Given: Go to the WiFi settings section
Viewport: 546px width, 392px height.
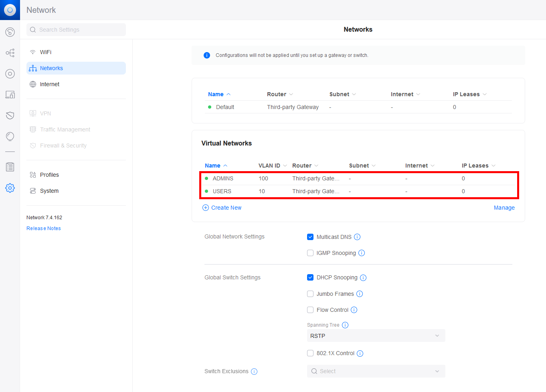Looking at the screenshot, I should pyautogui.click(x=44, y=52).
